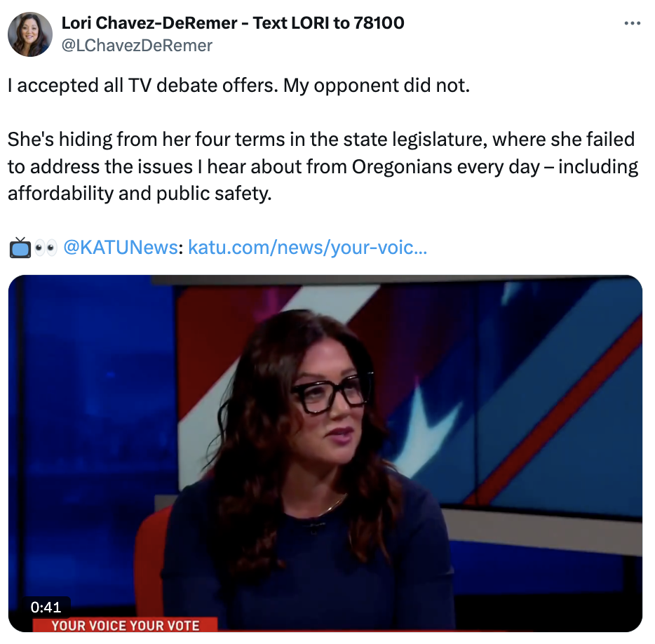Open the @LChavezDeRemer handle link
655x644 pixels.
pyautogui.click(x=137, y=46)
